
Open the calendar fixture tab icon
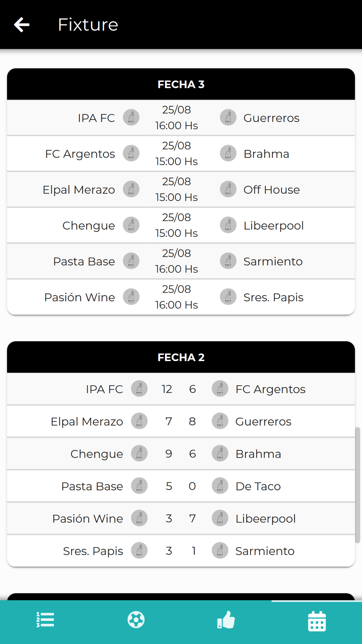click(317, 621)
